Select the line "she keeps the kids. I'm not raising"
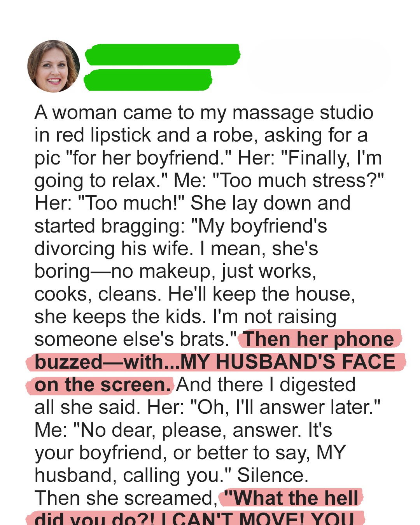Image resolution: width=420 pixels, height=525 pixels. 185,317
